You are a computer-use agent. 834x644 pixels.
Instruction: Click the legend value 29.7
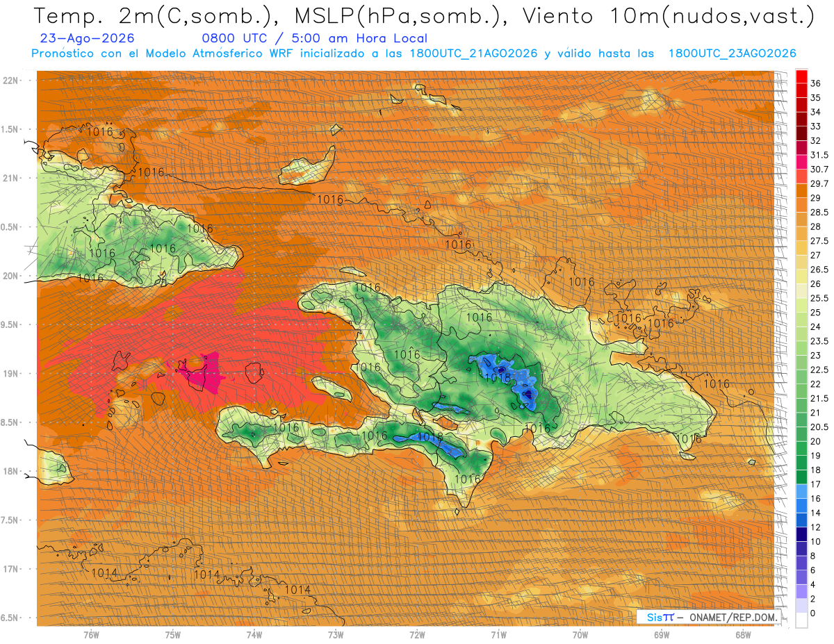coord(819,183)
